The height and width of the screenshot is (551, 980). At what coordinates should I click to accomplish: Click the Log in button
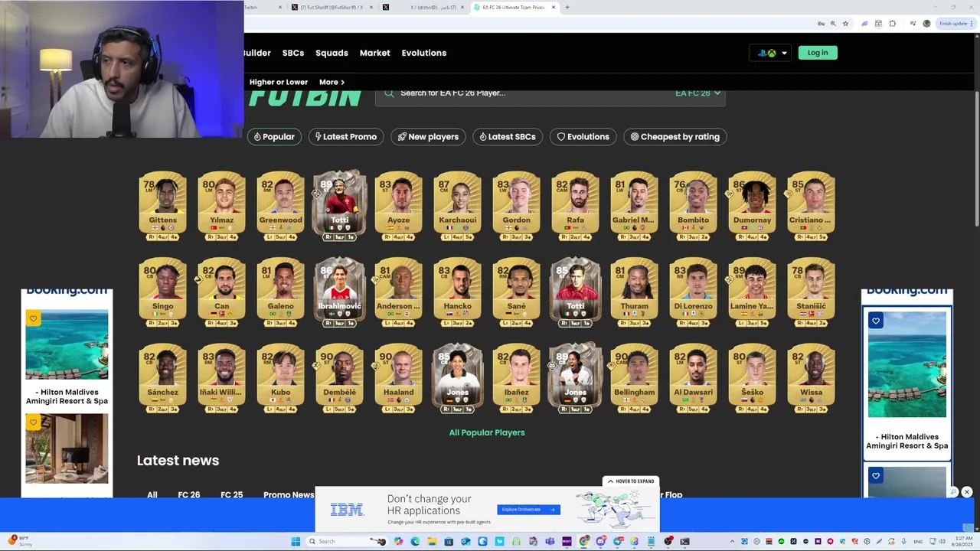[817, 53]
